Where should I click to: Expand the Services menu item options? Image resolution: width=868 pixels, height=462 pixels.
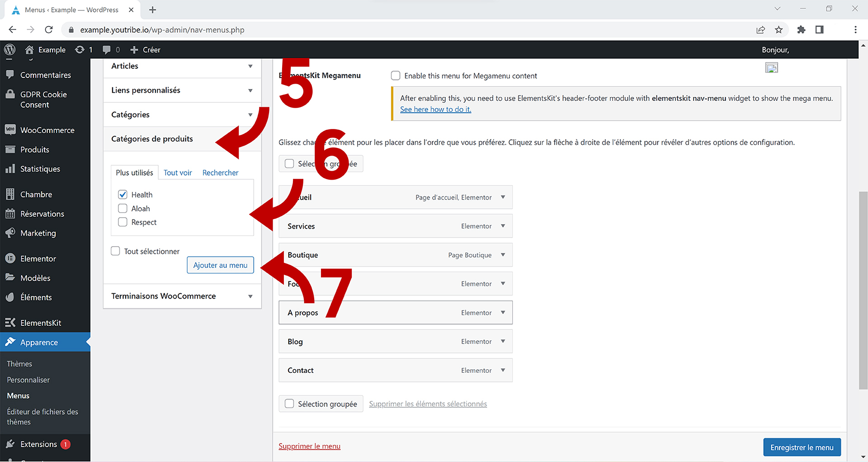tap(503, 226)
